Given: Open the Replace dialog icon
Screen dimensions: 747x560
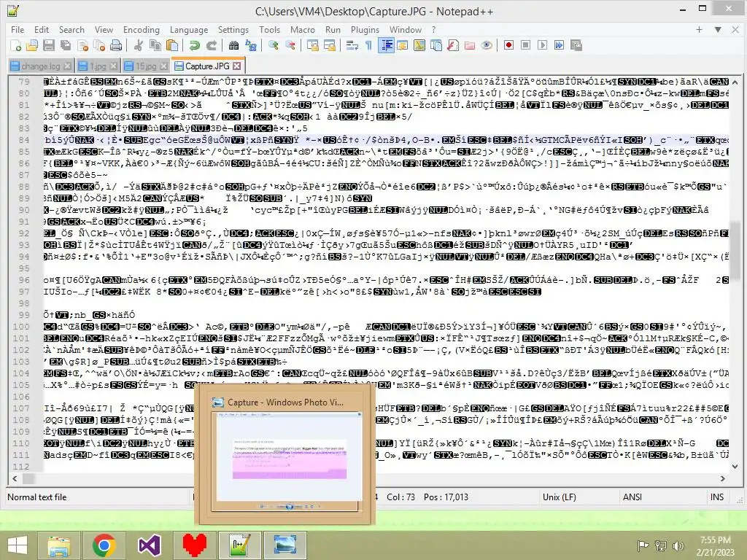Looking at the screenshot, I should [x=251, y=46].
